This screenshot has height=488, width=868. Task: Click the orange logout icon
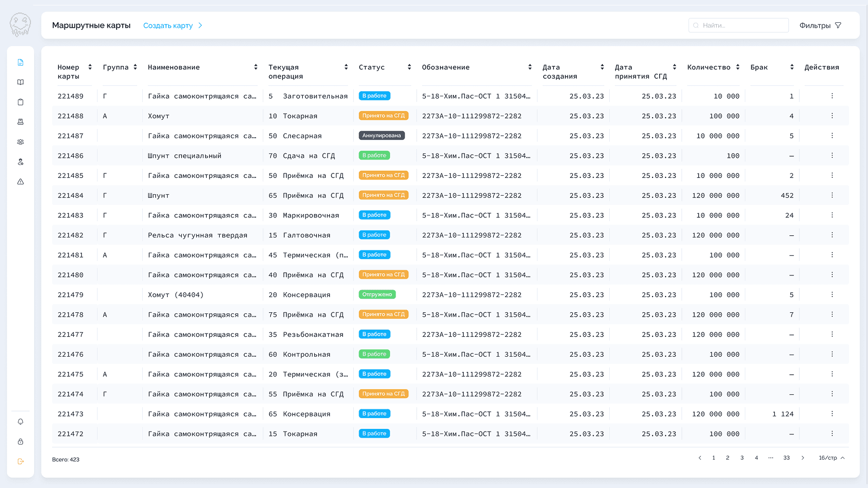click(x=21, y=461)
